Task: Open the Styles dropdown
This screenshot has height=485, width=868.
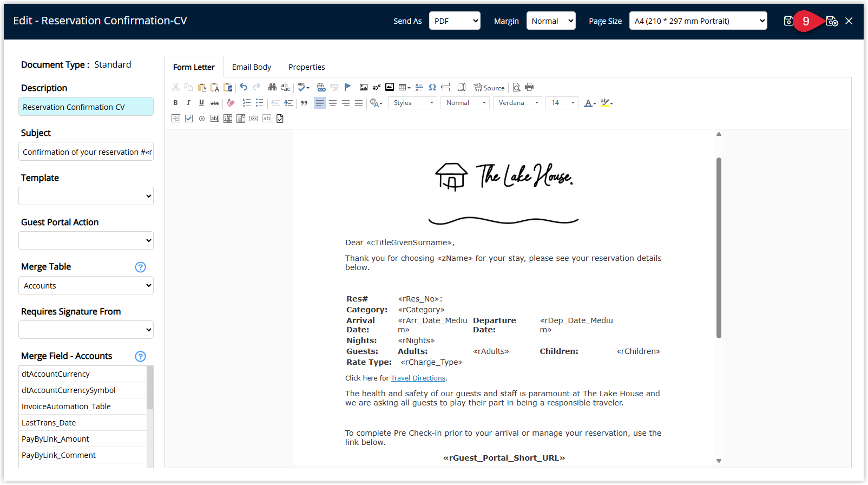Action: (413, 103)
